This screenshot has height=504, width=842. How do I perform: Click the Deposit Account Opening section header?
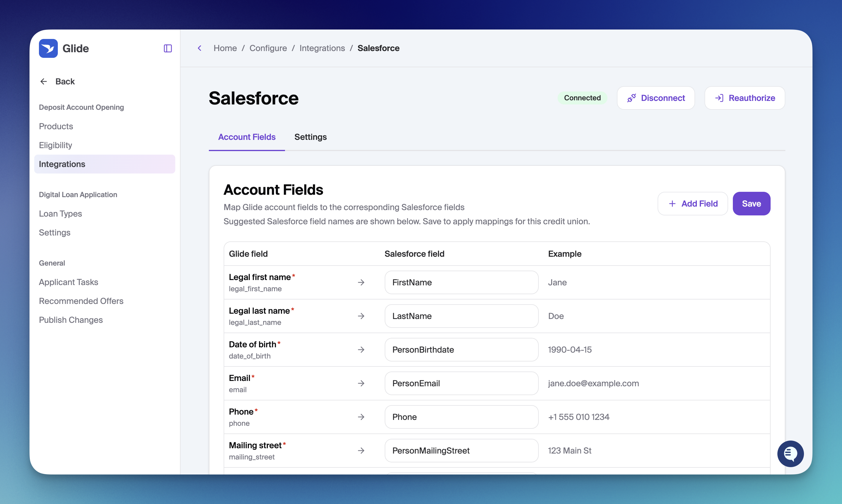tap(81, 107)
